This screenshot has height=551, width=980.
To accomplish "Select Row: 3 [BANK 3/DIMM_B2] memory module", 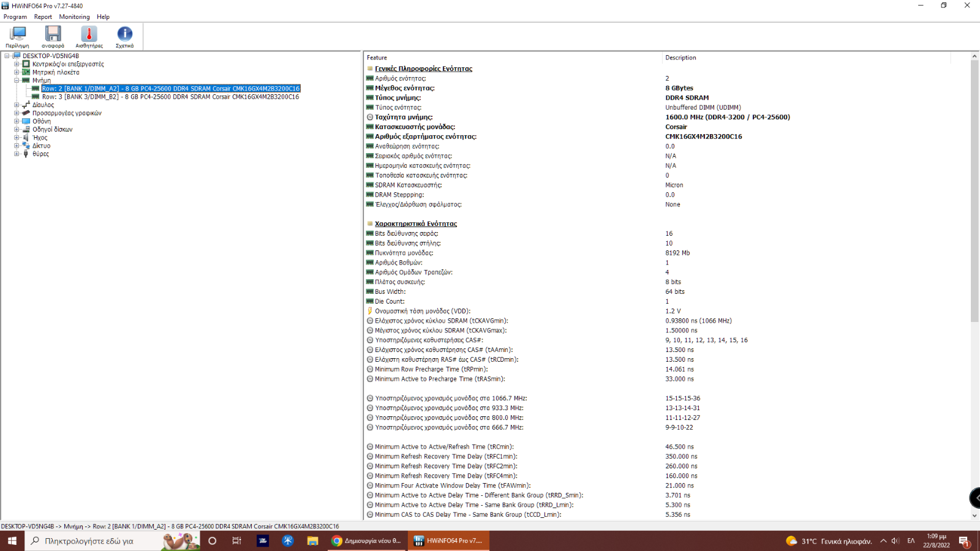I will pos(171,97).
